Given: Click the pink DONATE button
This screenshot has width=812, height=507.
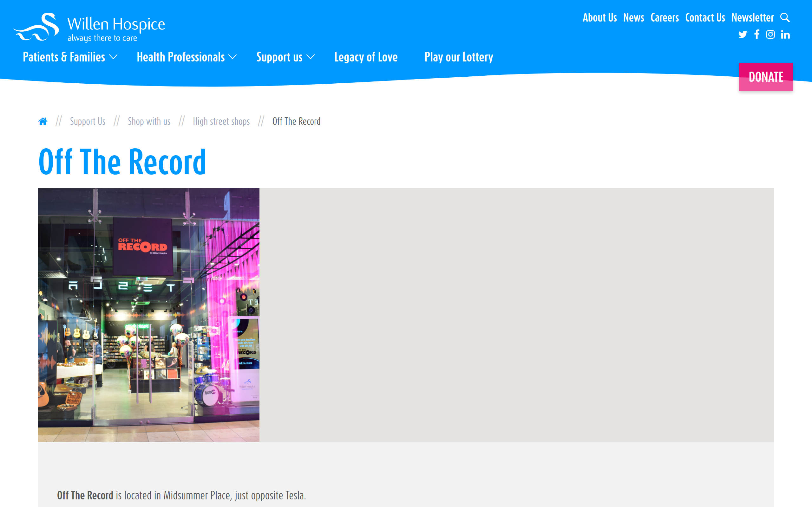Looking at the screenshot, I should click(x=766, y=77).
